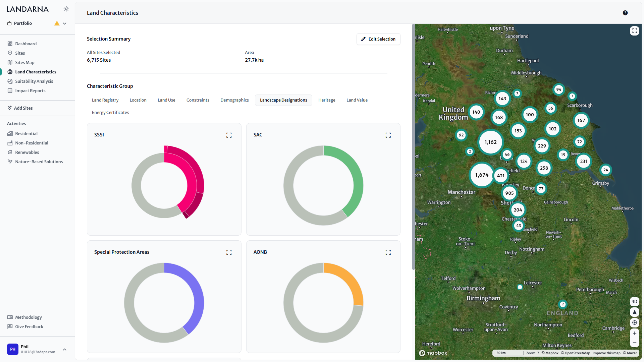
Task: Expand the AONB chart to fullscreen
Action: click(x=388, y=252)
